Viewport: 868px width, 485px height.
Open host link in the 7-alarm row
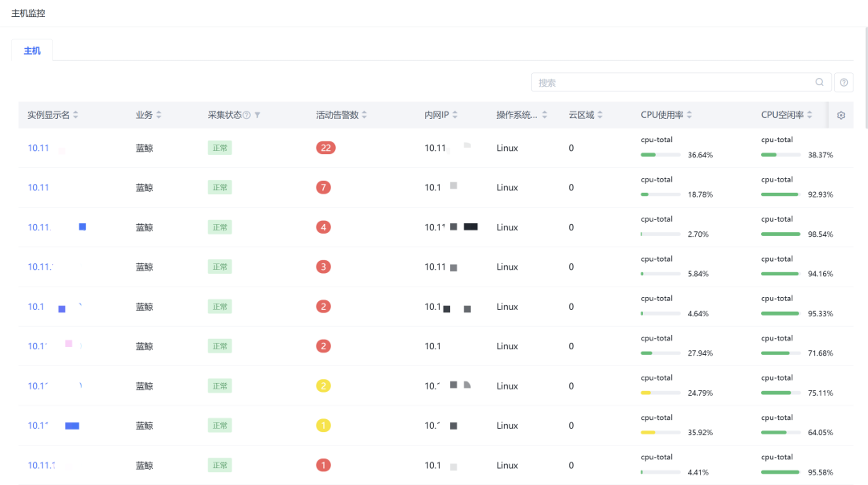(x=39, y=187)
